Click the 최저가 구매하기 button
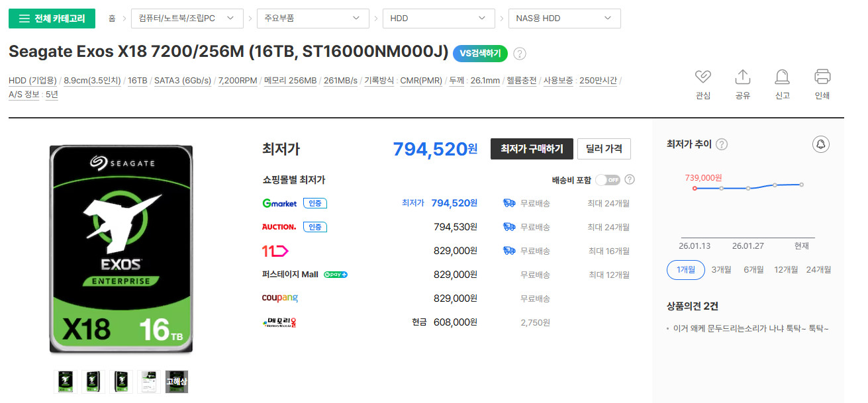The height and width of the screenshot is (403, 868). pyautogui.click(x=530, y=149)
